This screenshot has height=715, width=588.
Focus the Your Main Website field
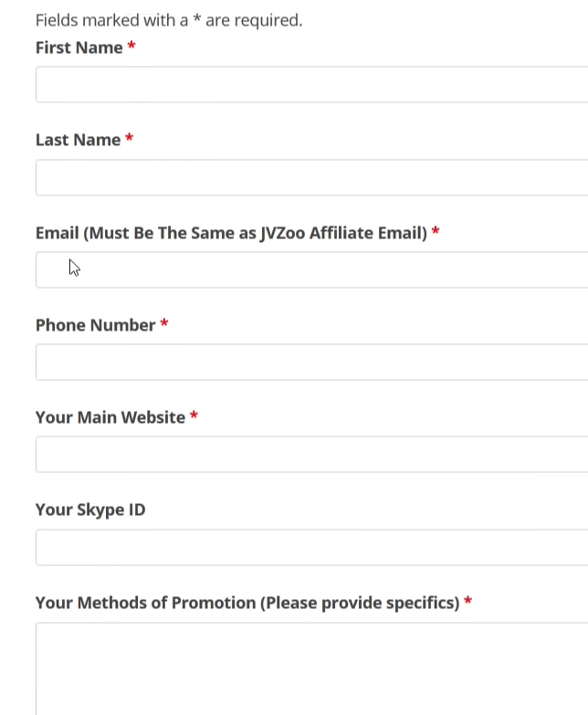tap(310, 454)
